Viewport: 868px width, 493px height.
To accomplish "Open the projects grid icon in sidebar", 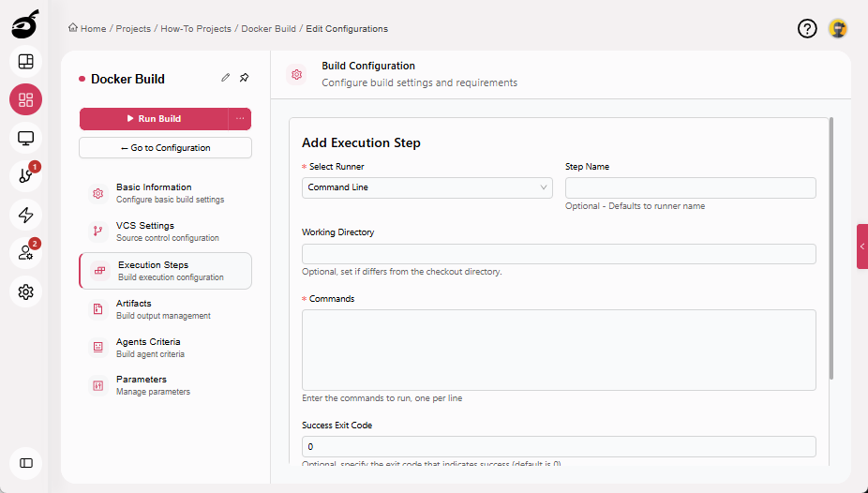I will pos(25,99).
